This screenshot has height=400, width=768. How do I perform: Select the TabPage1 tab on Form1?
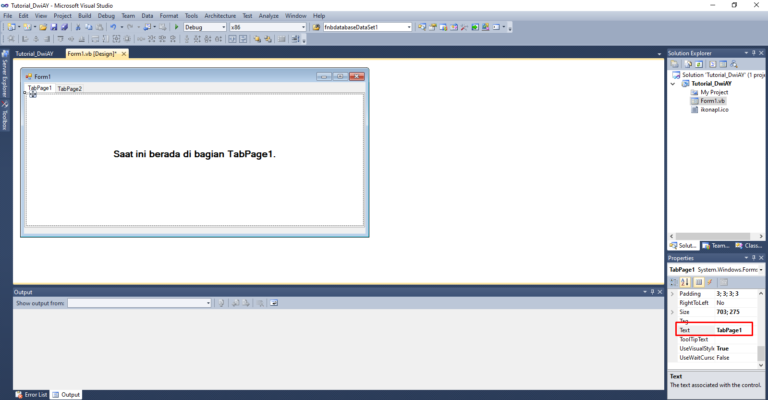click(40, 88)
